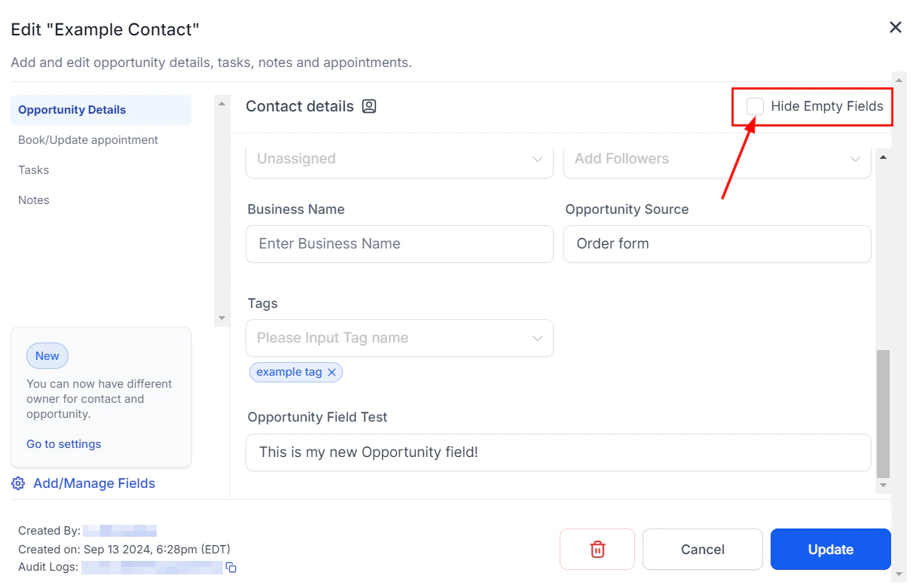
Task: Click the gear icon next to Add/Manage Fields
Action: point(18,483)
